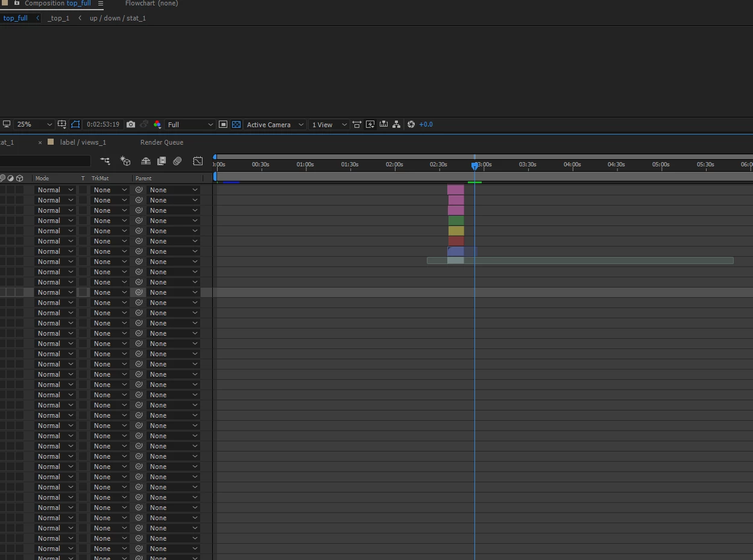Enable the timeline Motion Blur icon
The image size is (753, 560).
tap(177, 161)
